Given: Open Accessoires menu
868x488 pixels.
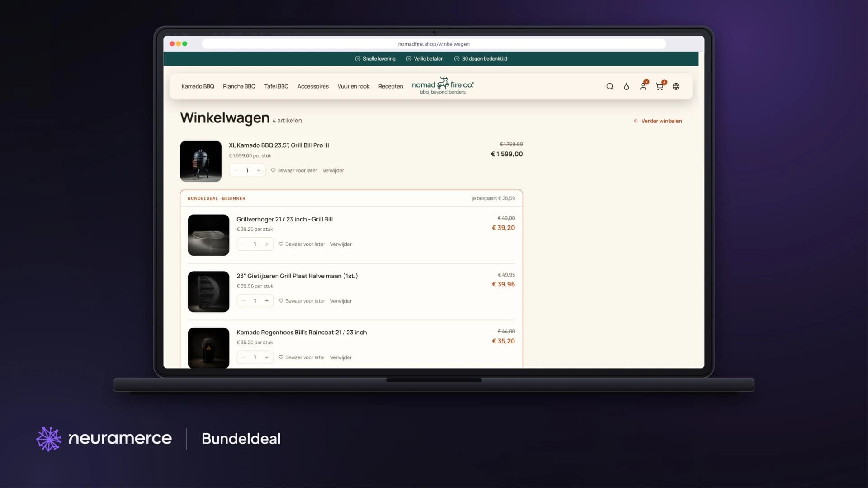Looking at the screenshot, I should click(313, 86).
